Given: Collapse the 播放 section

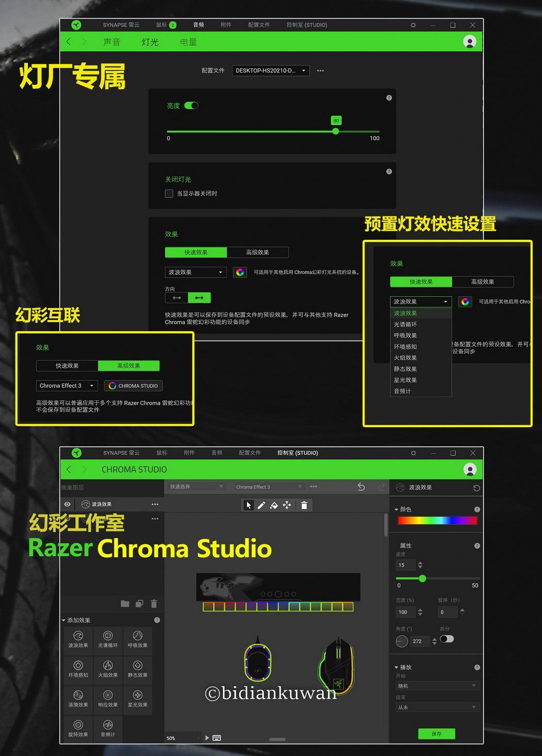Looking at the screenshot, I should tap(396, 667).
